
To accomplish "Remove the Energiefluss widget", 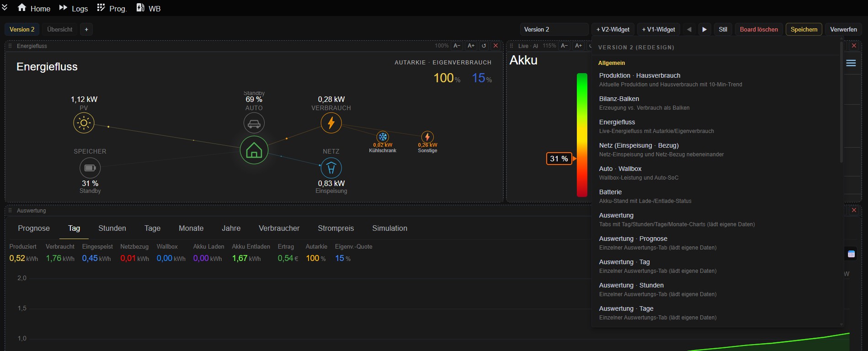I will (495, 46).
